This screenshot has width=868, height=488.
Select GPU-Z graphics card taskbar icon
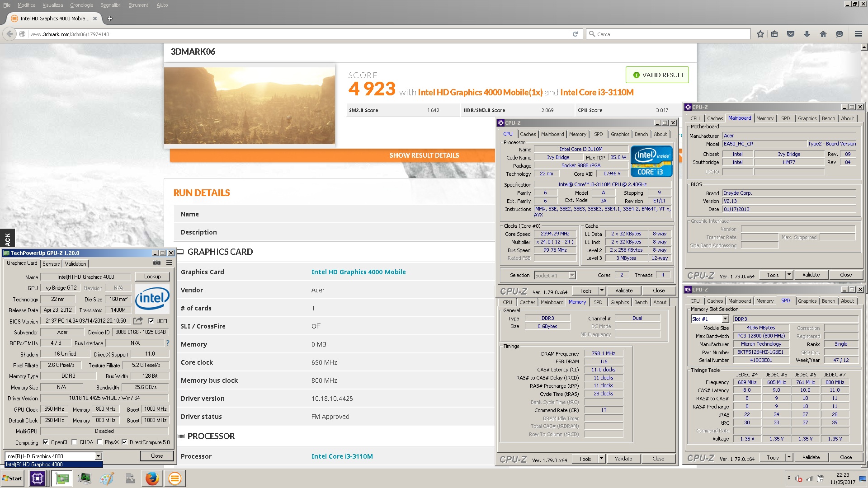62,479
